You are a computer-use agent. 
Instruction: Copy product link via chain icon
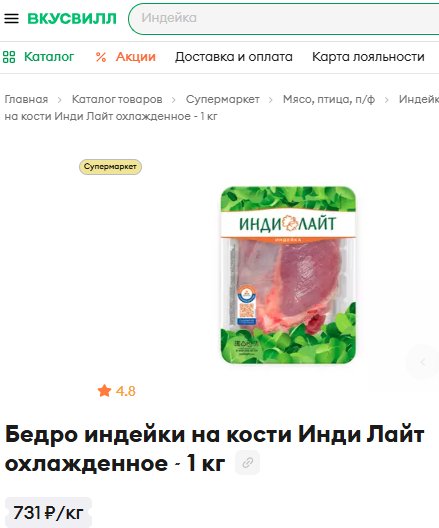point(247,462)
